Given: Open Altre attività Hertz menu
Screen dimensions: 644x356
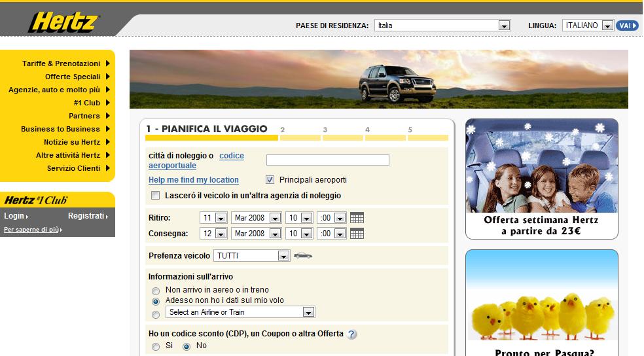Looking at the screenshot, I should [x=68, y=155].
